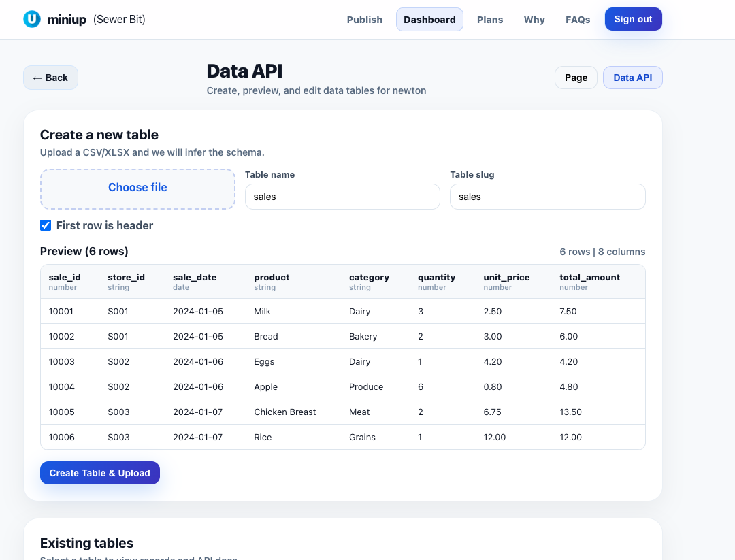Navigate to the Plans page
This screenshot has width=735, height=560.
click(x=490, y=20)
